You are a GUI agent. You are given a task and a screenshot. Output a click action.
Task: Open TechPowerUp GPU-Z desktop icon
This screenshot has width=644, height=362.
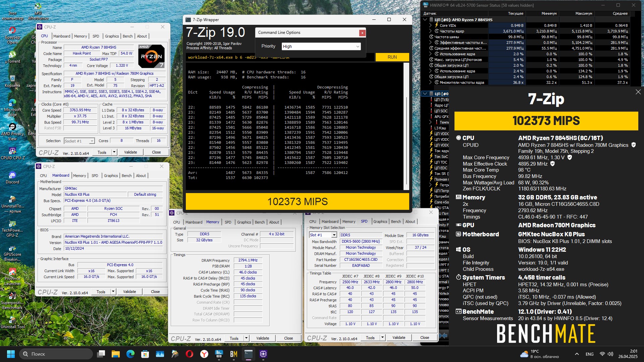point(12,228)
